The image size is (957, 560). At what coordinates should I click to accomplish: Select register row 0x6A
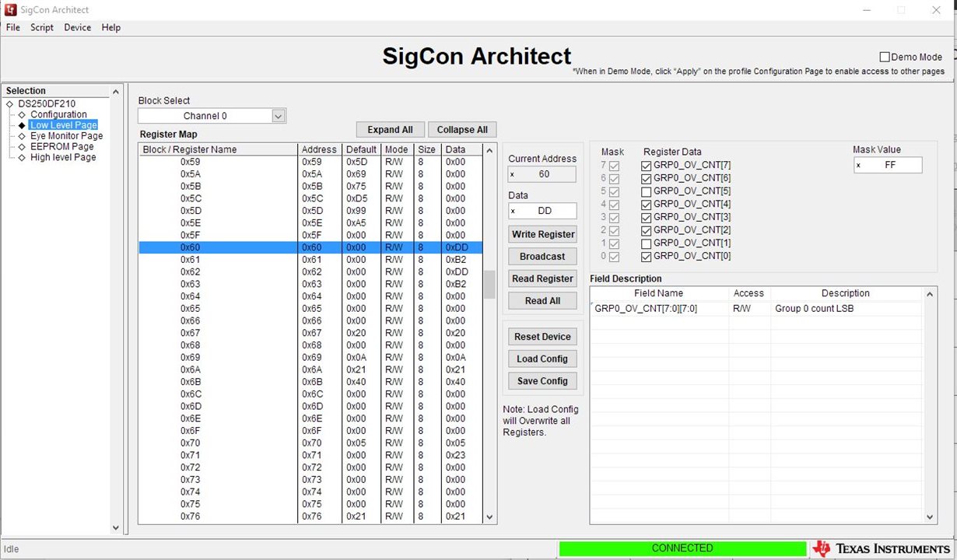(x=311, y=369)
